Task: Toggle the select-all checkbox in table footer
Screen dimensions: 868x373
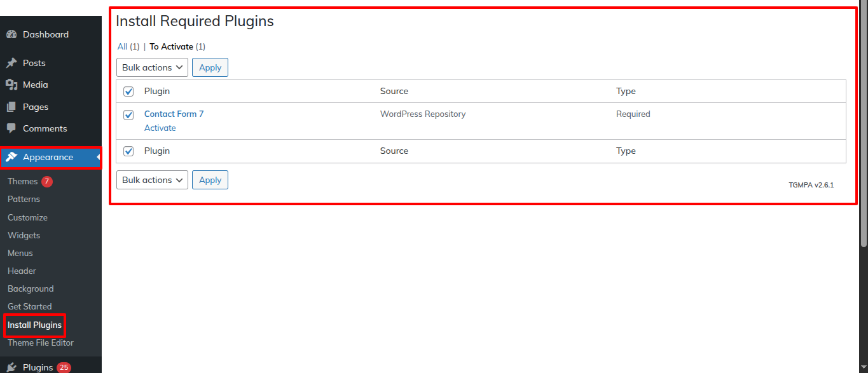Action: pos(128,151)
